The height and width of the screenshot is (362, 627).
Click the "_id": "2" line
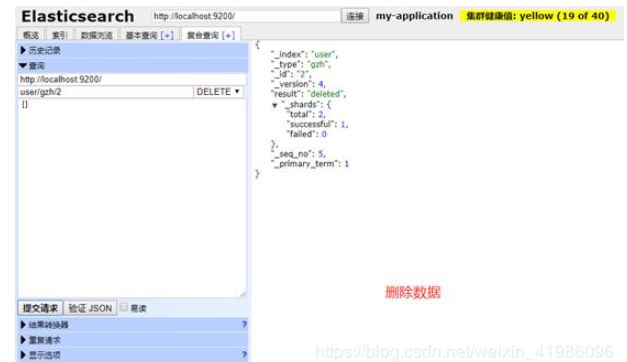click(292, 74)
